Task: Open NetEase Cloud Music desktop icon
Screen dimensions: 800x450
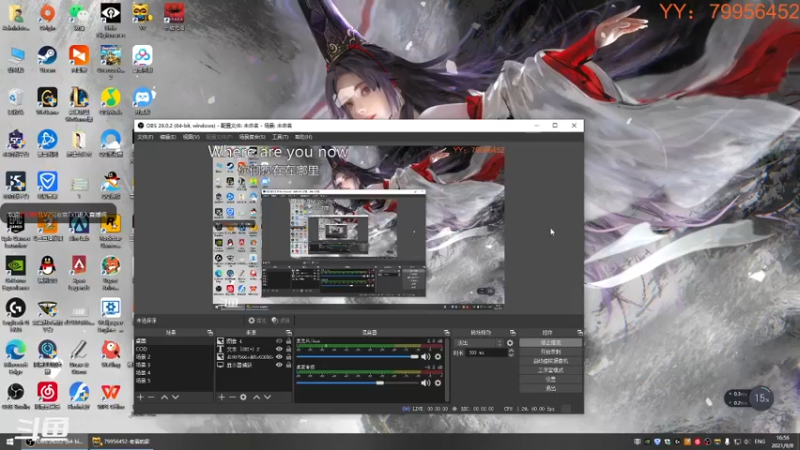Action: point(47,396)
